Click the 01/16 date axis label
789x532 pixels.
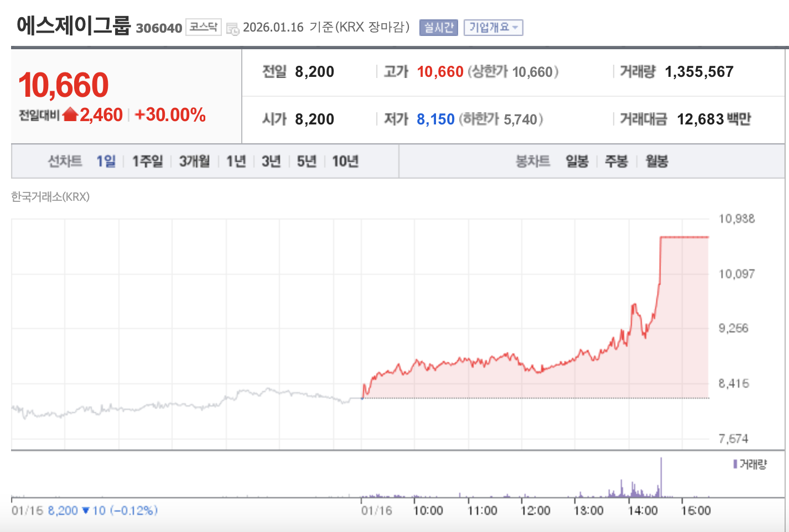pyautogui.click(x=377, y=510)
